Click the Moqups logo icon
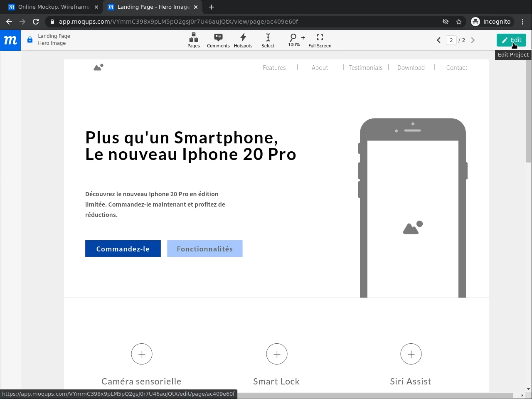This screenshot has width=532, height=399. 10,40
